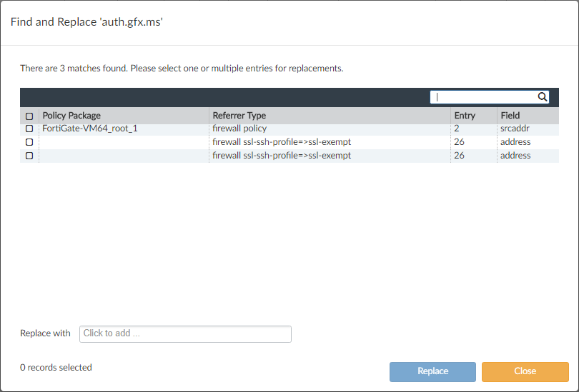Viewport: 579px width, 392px height.
Task: Check the FortiGate-VM64_root_1 row checkbox
Action: tap(29, 129)
